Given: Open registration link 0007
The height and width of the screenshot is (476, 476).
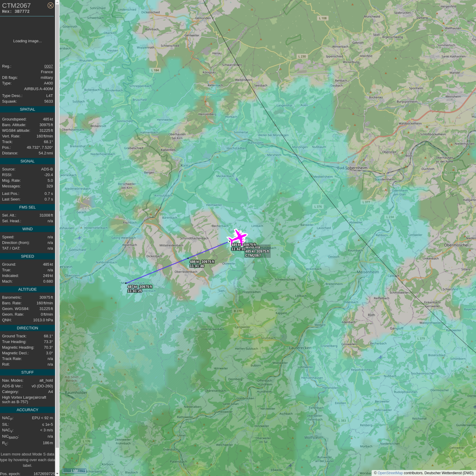Looking at the screenshot, I should [x=49, y=66].
